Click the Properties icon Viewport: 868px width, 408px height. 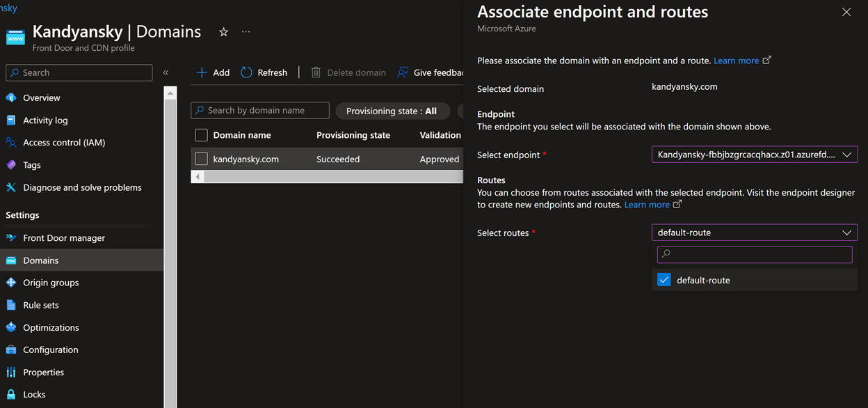click(11, 372)
